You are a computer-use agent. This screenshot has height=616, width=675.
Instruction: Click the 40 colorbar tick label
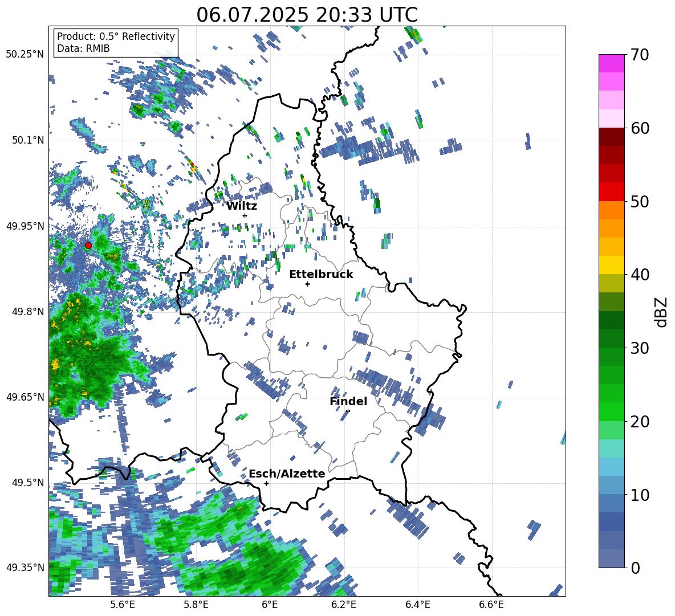pyautogui.click(x=640, y=275)
